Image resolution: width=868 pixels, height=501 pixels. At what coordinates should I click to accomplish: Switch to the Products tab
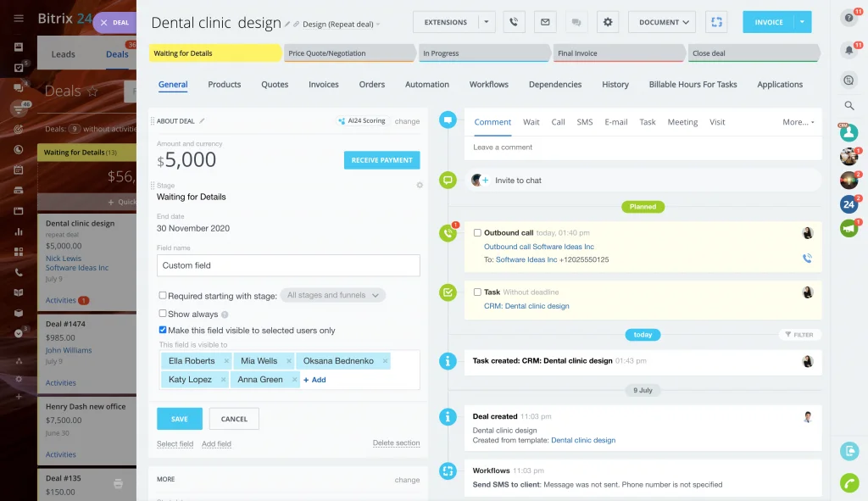pyautogui.click(x=225, y=85)
